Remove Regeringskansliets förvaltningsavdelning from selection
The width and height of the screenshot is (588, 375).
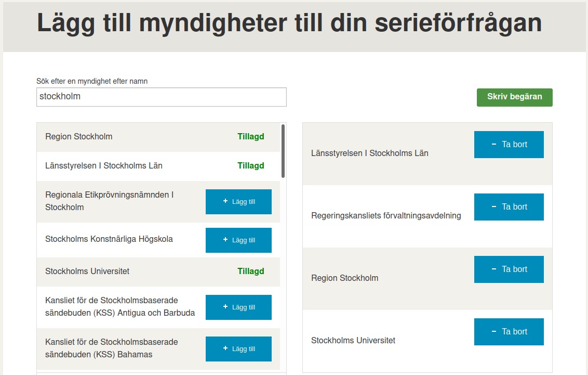point(509,207)
